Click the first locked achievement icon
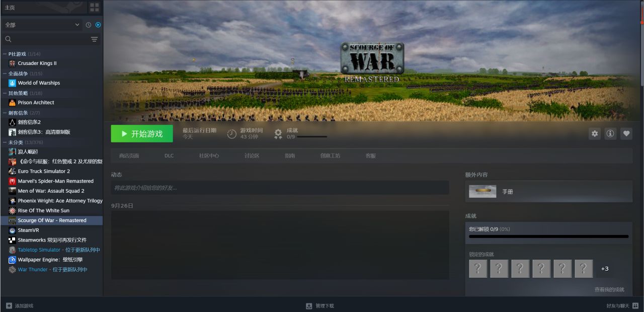This screenshot has width=644, height=312. coord(478,269)
